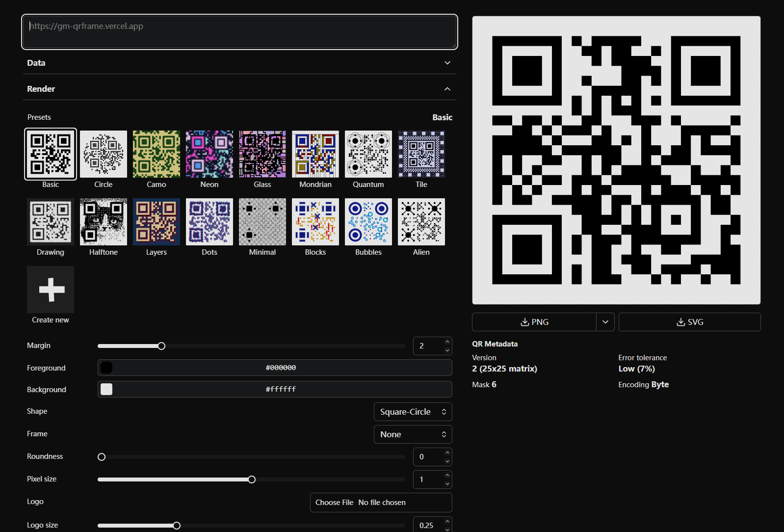Download QR code as PNG
This screenshot has width=784, height=532.
click(534, 322)
